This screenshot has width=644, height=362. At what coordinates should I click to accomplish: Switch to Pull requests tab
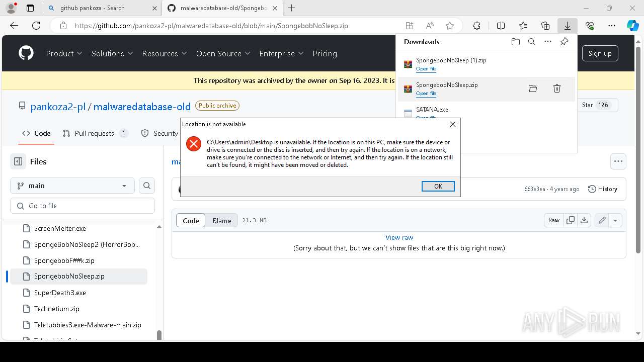[x=95, y=133]
